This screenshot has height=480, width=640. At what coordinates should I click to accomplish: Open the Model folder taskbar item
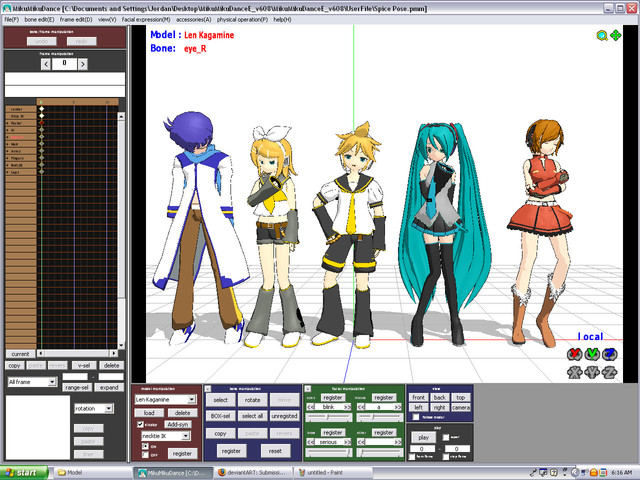[x=93, y=473]
